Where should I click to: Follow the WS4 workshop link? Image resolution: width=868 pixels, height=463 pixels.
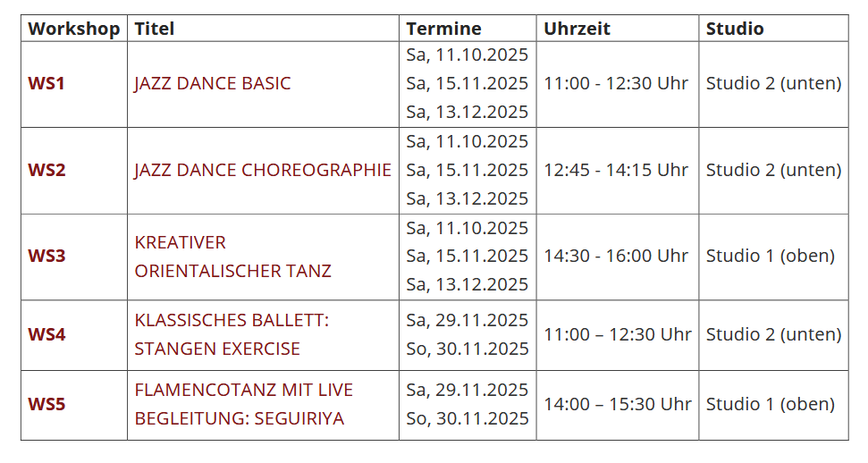(46, 335)
